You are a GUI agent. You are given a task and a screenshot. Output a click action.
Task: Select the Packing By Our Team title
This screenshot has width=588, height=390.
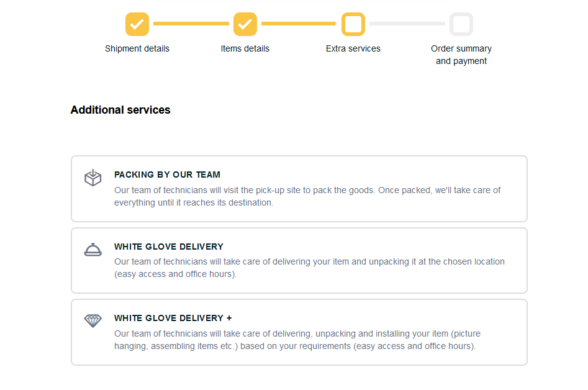(167, 175)
